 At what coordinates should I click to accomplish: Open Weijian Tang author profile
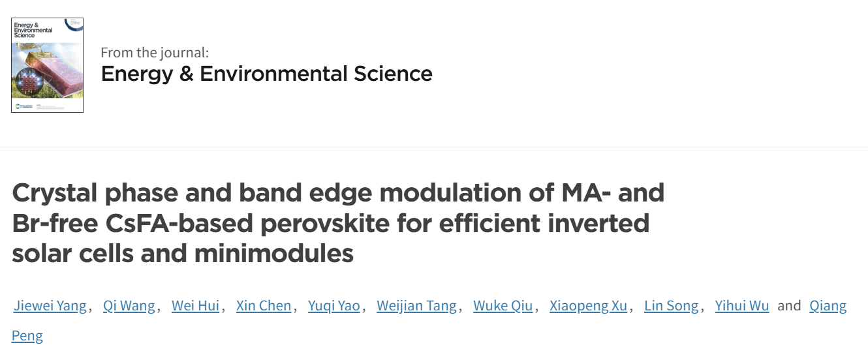click(417, 306)
